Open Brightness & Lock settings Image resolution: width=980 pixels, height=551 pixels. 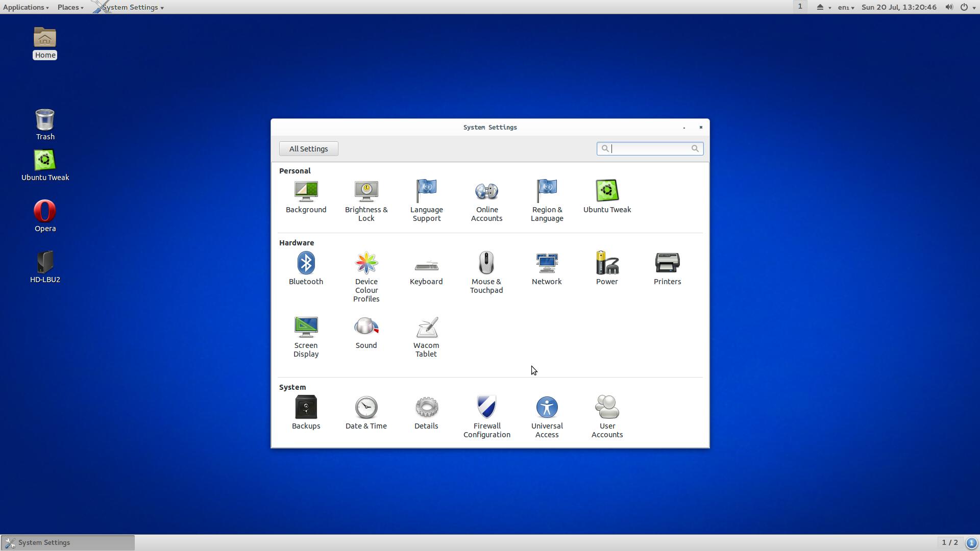[366, 201]
